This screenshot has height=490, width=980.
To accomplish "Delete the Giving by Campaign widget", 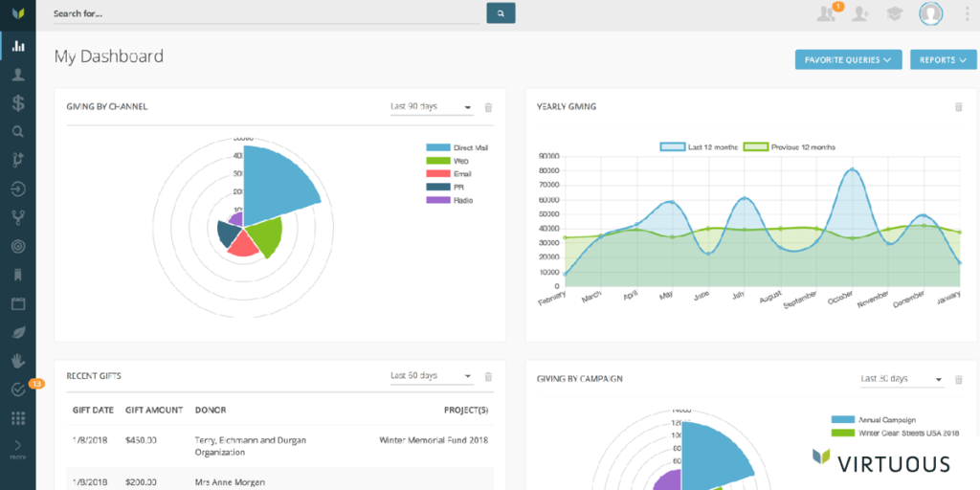I will (959, 379).
